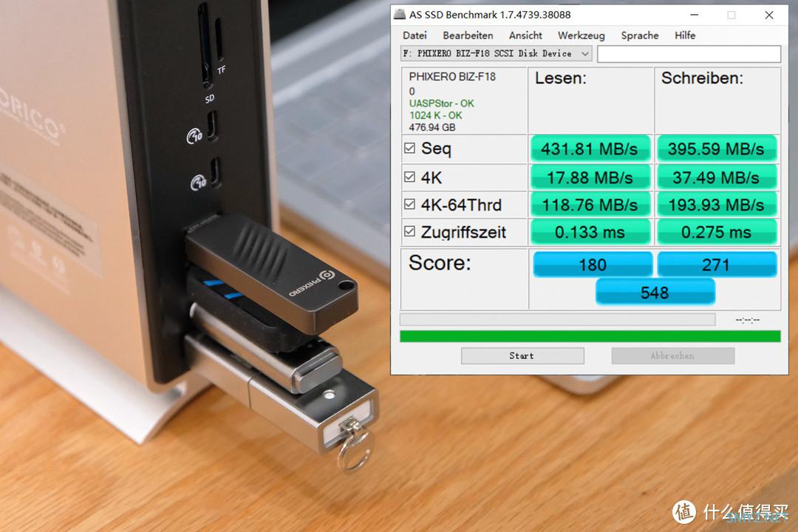
Task: Click write access time 0.275 ms
Action: tap(717, 232)
